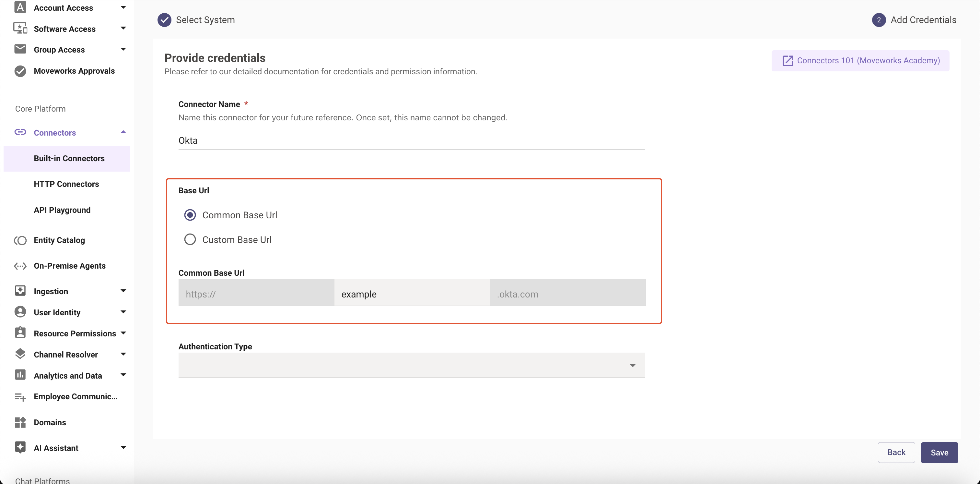Expand the AI Assistant menu arrow
The width and height of the screenshot is (980, 484).
point(123,447)
